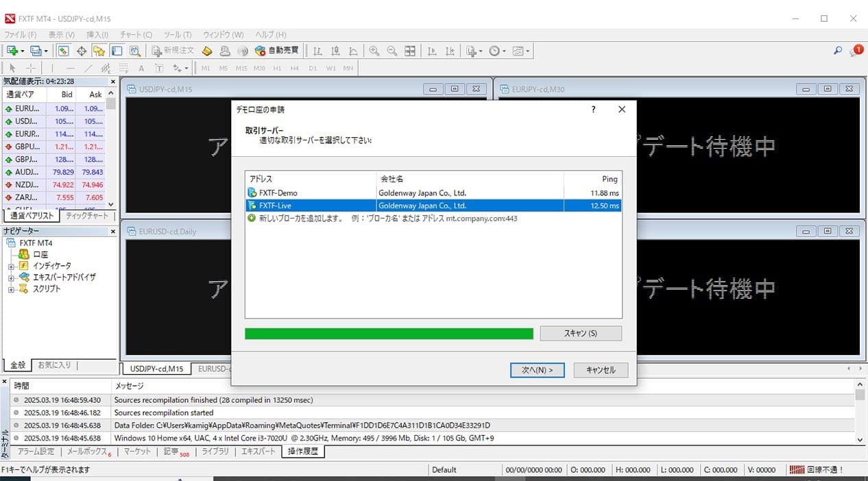The height and width of the screenshot is (481, 868).
Task: Select the text label T tool
Action: pyautogui.click(x=159, y=68)
